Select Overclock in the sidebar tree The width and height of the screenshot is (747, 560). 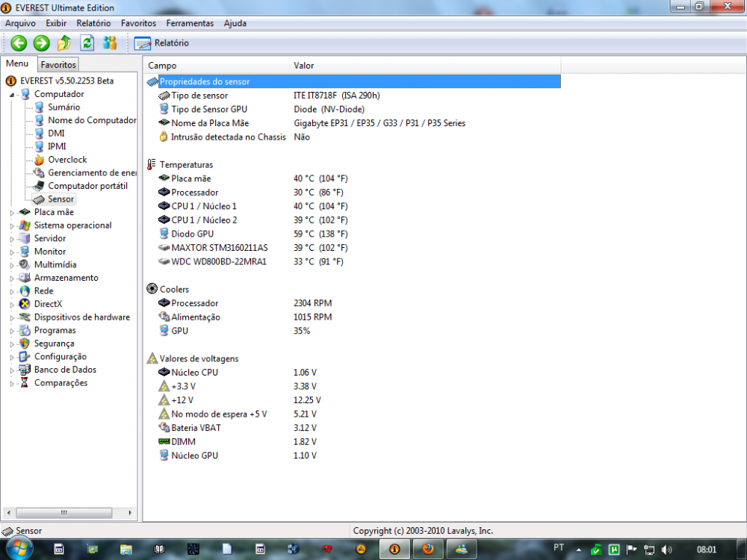coord(67,160)
